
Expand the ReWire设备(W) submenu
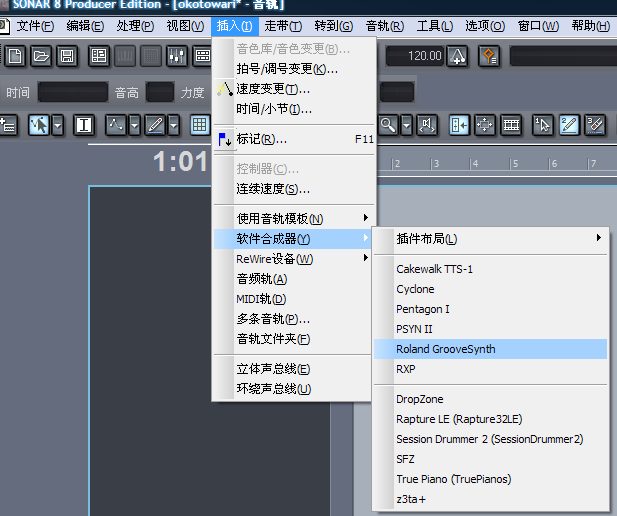[x=292, y=259]
